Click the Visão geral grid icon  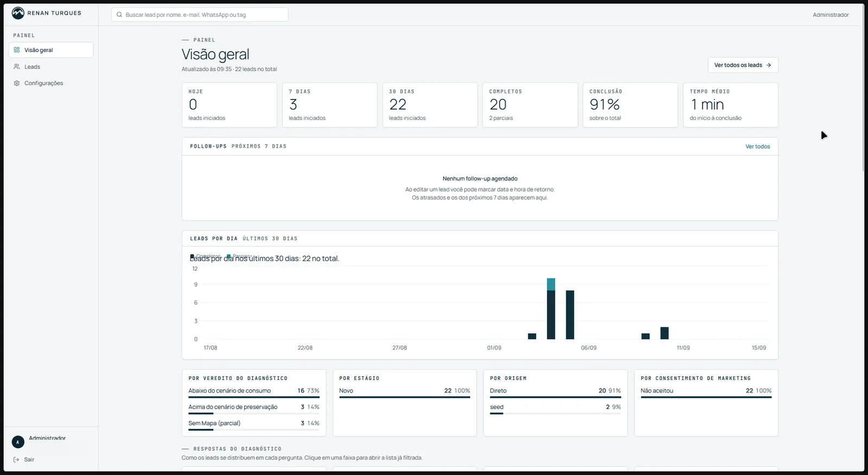(17, 50)
